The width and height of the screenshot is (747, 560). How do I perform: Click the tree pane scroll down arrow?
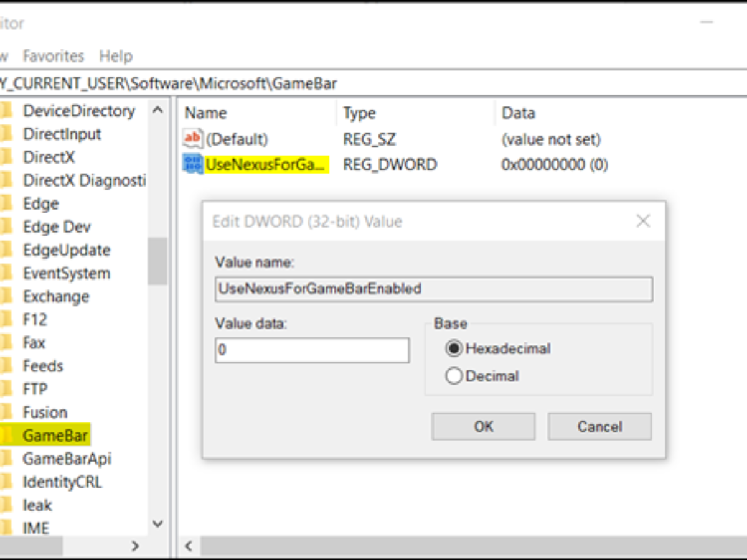158,525
